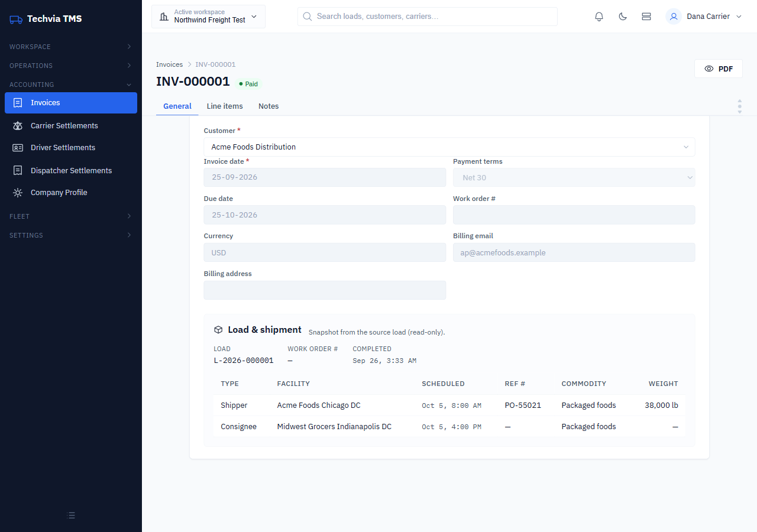This screenshot has height=532, width=757.
Task: Click the Shipper type cell
Action: [x=234, y=406]
